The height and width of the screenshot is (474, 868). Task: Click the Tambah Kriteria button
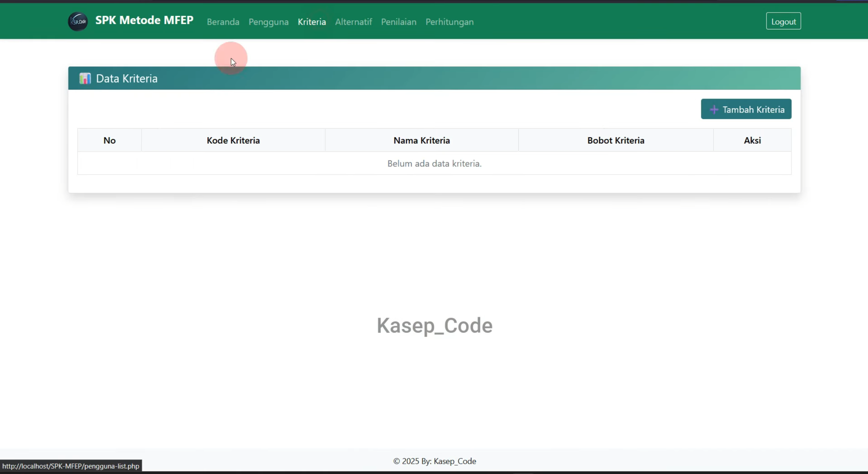[746, 109]
